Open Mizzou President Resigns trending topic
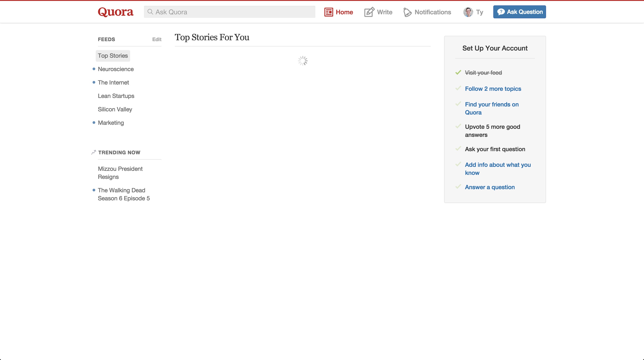 (120, 173)
